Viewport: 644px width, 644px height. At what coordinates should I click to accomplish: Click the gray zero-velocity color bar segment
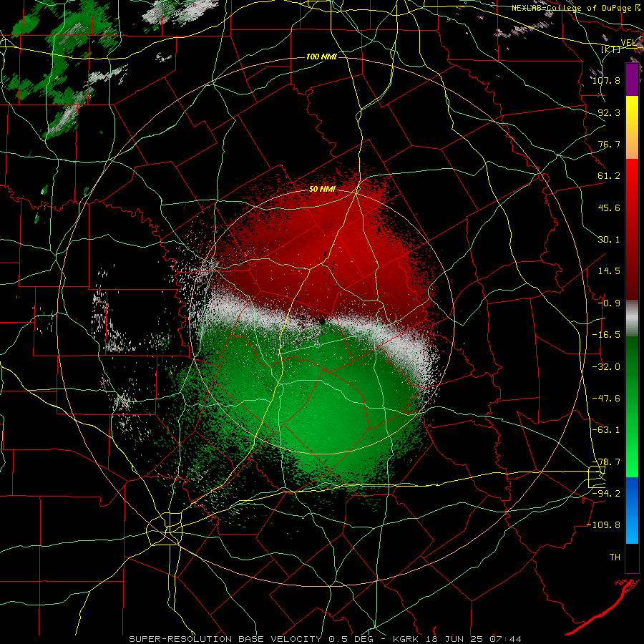pos(632,318)
